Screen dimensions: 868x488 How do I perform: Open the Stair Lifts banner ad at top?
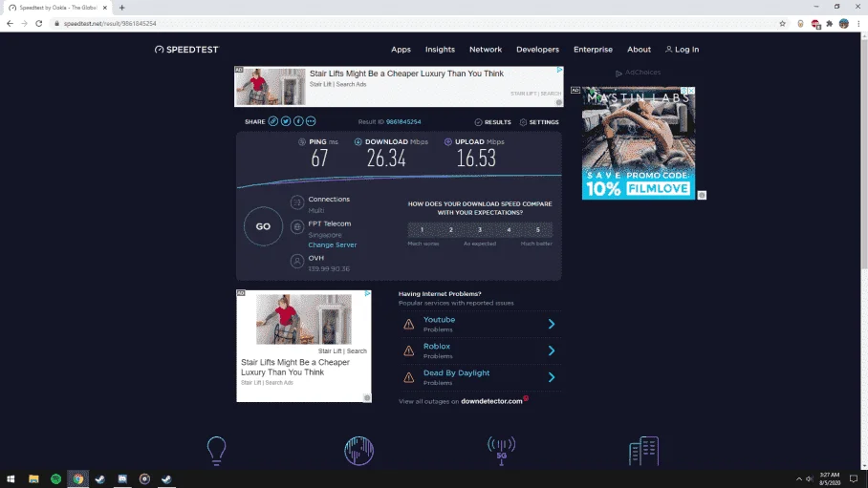point(399,87)
